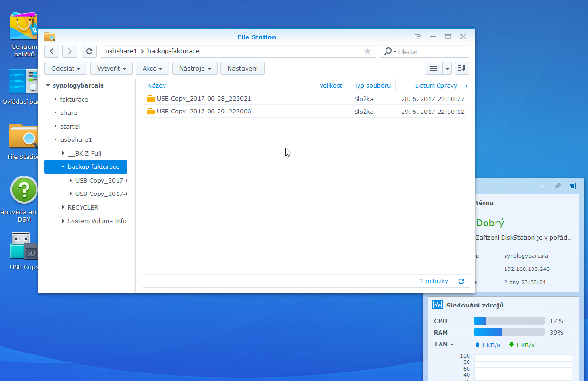Click folder icon of USB Copy_2017-06-29_223006

[x=151, y=112]
